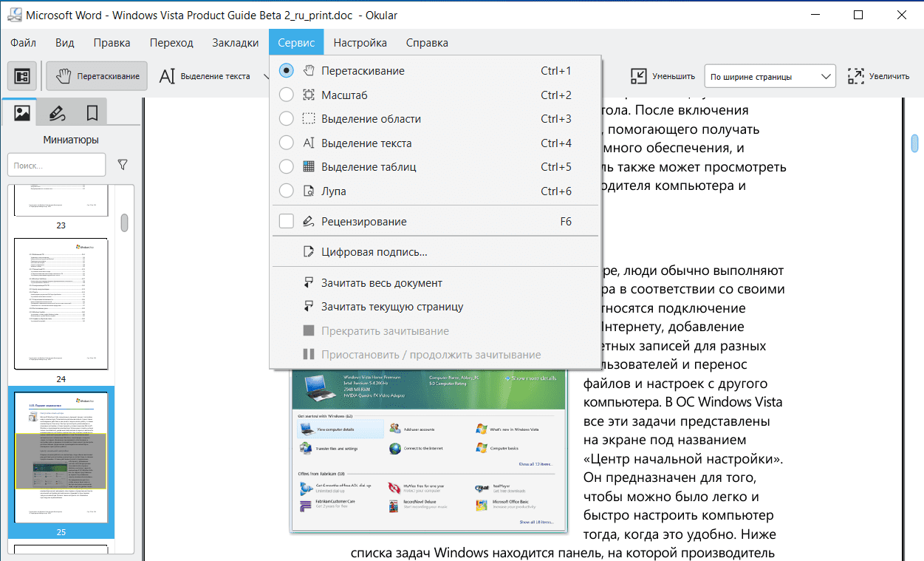
Task: Select the Перетаскивание radio button
Action: 287,71
